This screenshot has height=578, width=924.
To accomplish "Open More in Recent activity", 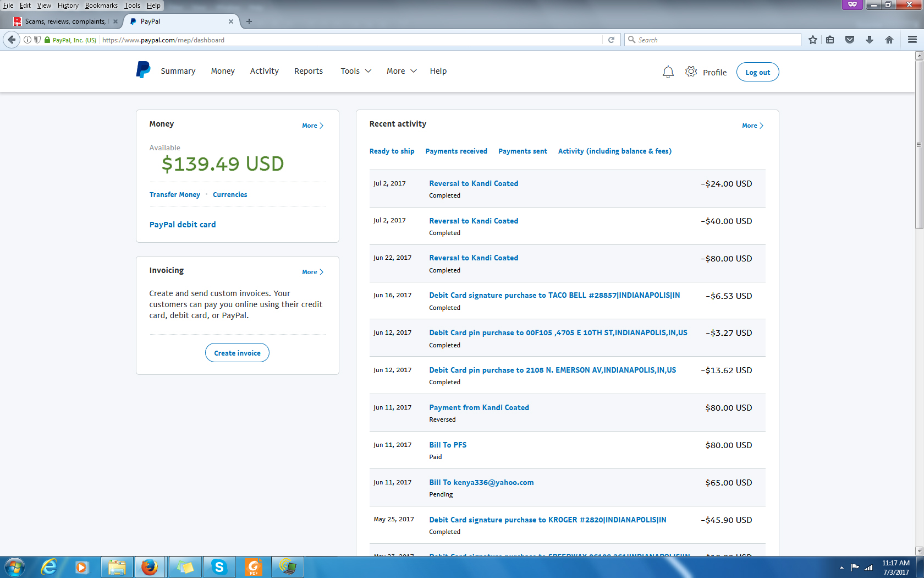I will tap(752, 126).
